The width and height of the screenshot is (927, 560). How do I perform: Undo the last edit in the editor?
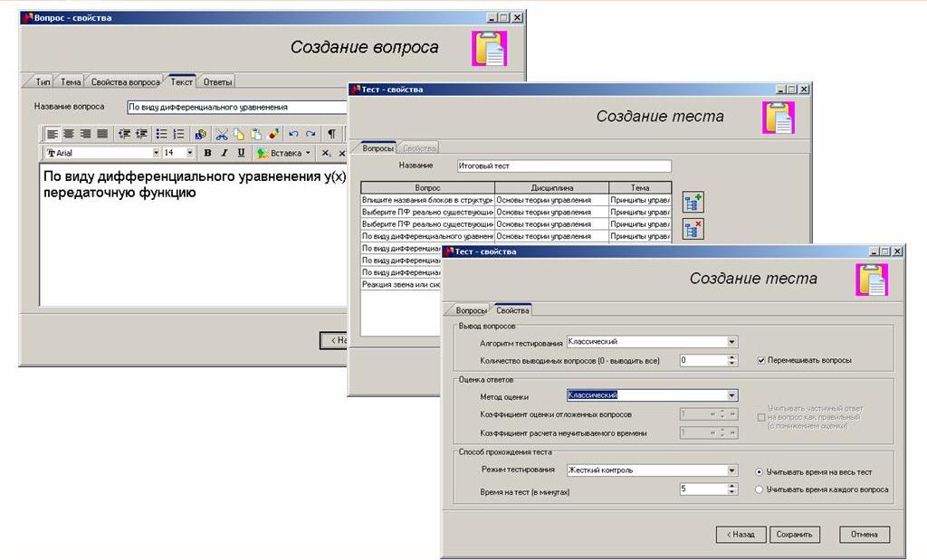295,133
